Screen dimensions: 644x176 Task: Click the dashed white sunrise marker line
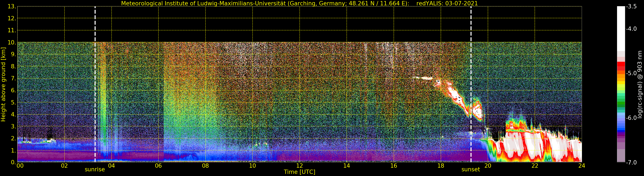click(95, 84)
